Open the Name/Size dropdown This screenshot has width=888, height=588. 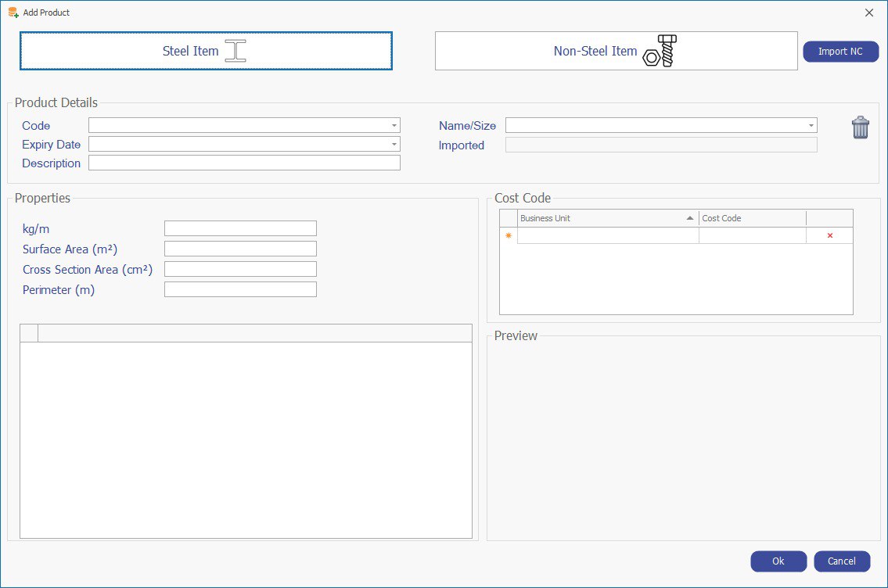point(811,125)
